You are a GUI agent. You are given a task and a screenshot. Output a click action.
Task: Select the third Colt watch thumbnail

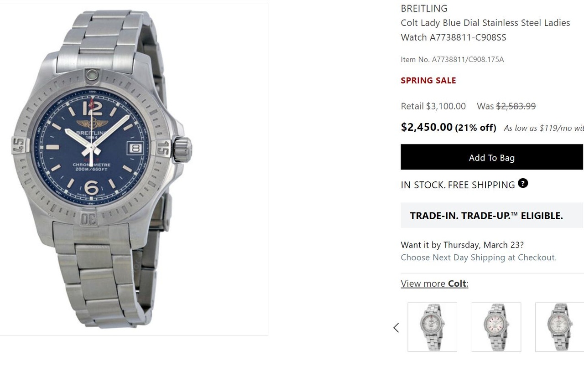click(x=559, y=327)
